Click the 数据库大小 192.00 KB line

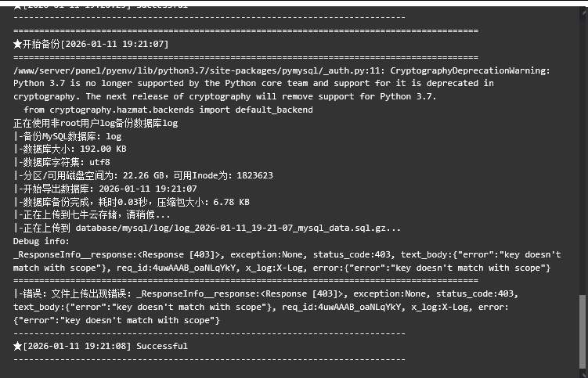tap(72, 149)
